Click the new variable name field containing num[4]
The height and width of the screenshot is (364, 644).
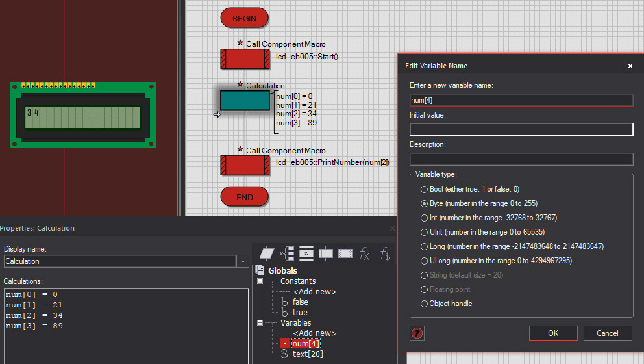point(521,100)
